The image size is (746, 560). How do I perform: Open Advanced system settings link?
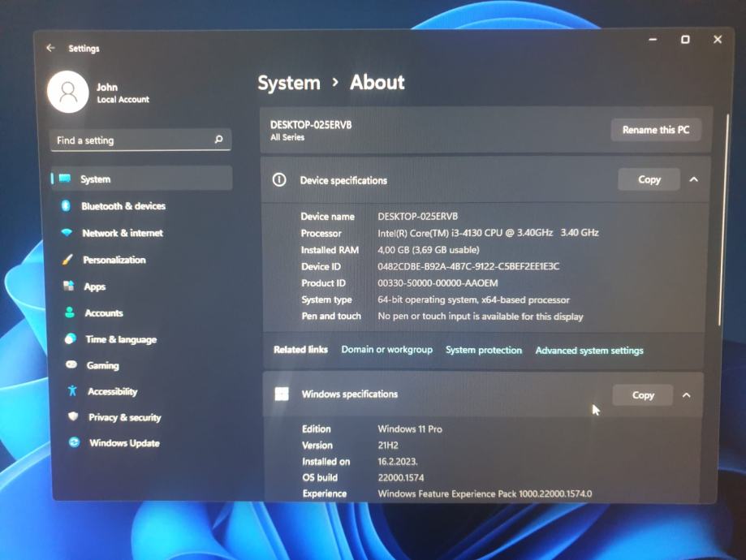tap(589, 350)
